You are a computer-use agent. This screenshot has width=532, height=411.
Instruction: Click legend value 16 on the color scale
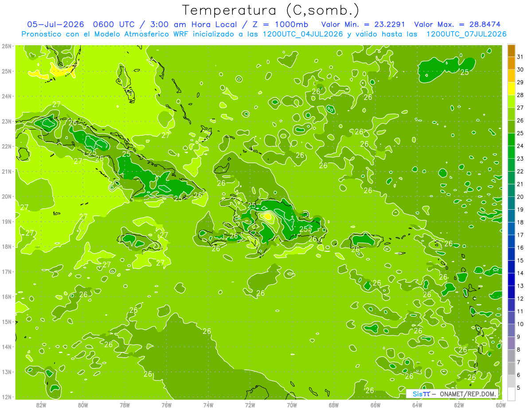[520, 248]
